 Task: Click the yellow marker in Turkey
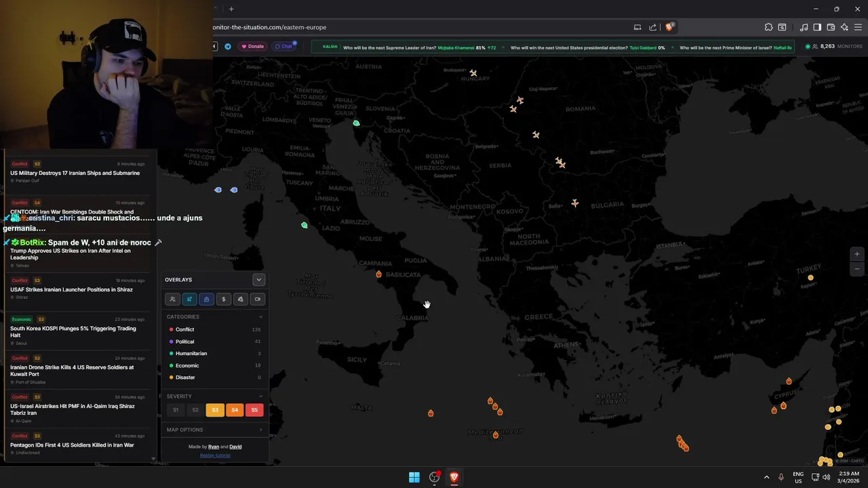tap(810, 277)
